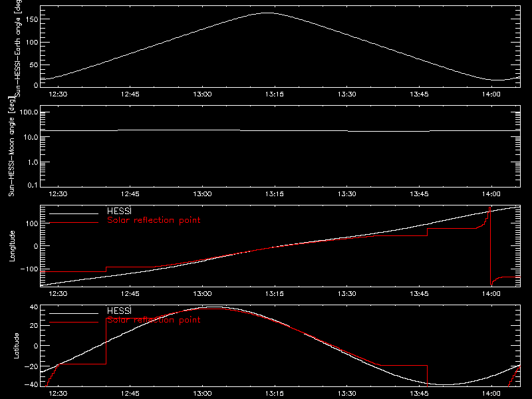Click the Sun-HESSI-Earth angle axis label

click(19, 49)
